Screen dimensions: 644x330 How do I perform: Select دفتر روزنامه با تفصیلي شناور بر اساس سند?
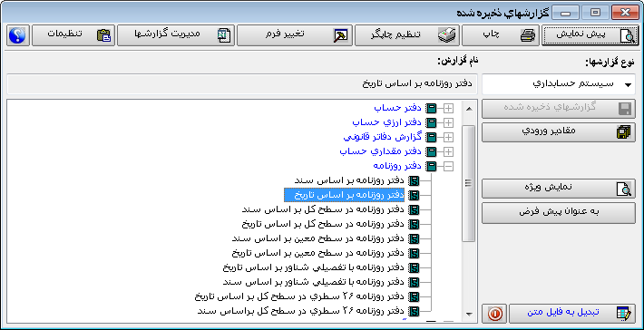coord(314,282)
